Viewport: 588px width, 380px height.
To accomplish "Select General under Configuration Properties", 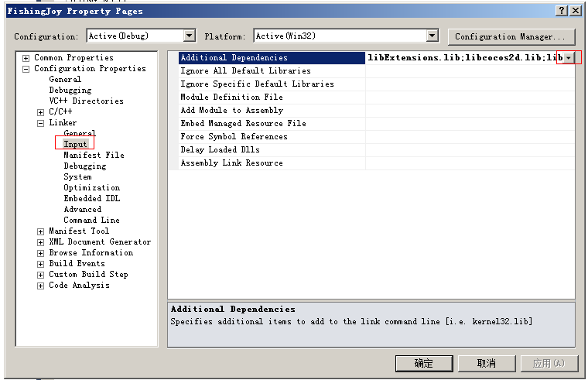I will [x=65, y=79].
